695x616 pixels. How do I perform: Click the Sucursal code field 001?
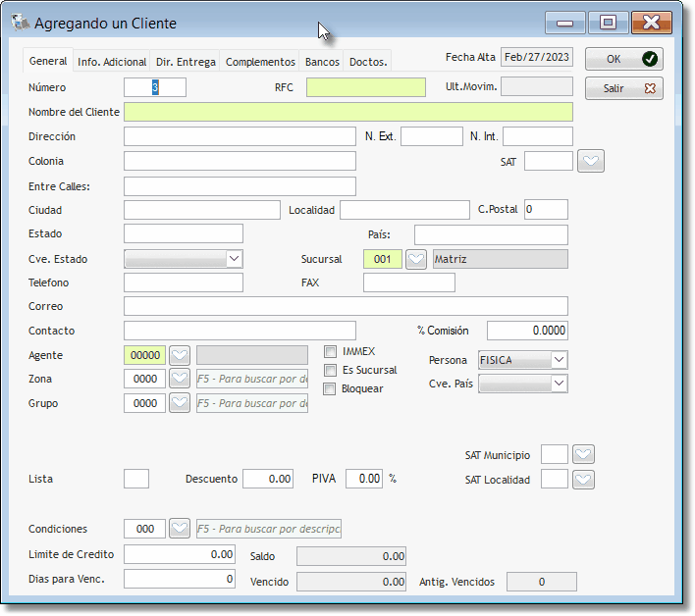coord(383,259)
